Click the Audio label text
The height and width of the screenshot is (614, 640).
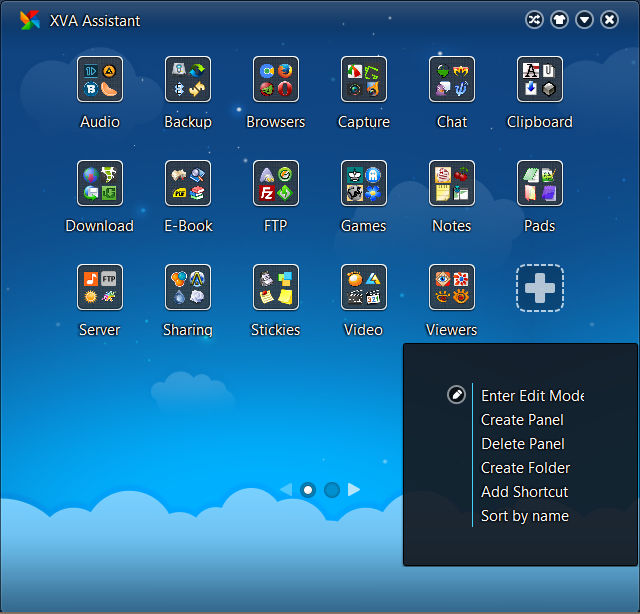pos(100,122)
